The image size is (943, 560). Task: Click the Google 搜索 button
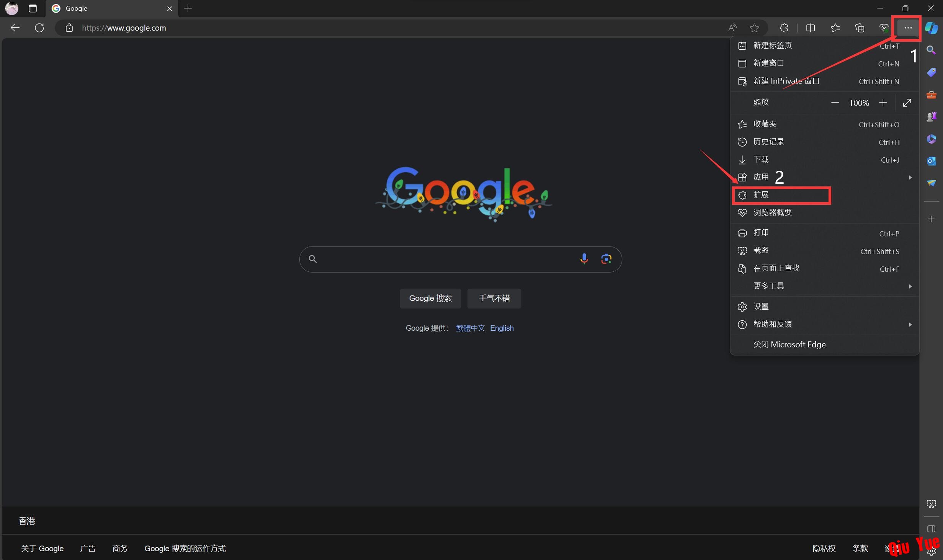pos(430,298)
